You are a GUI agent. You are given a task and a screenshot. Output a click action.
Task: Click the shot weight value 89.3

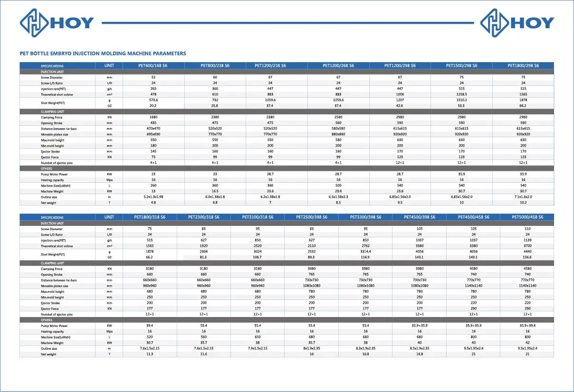coord(312,257)
